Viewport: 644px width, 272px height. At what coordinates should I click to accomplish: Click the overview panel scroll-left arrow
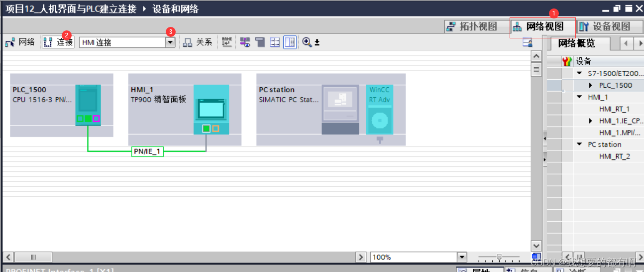click(x=626, y=43)
